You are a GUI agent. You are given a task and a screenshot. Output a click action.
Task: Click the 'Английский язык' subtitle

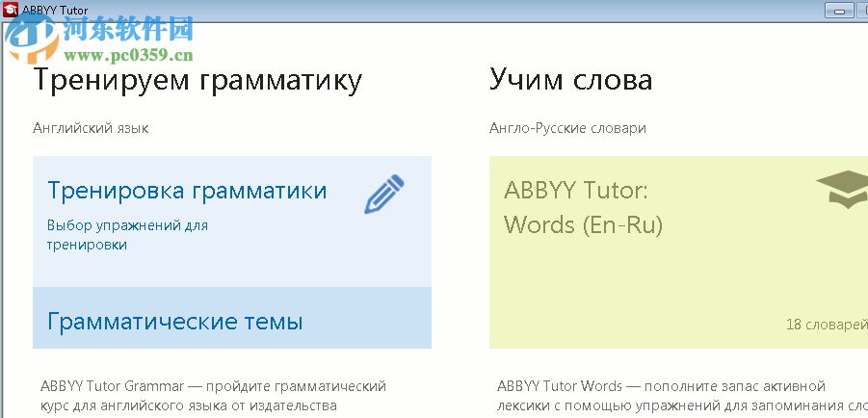(x=91, y=128)
